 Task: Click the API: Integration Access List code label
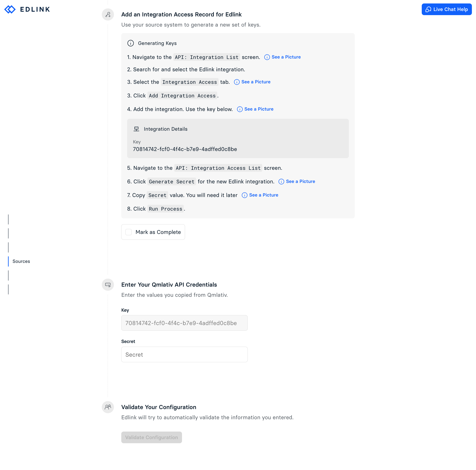(x=218, y=168)
